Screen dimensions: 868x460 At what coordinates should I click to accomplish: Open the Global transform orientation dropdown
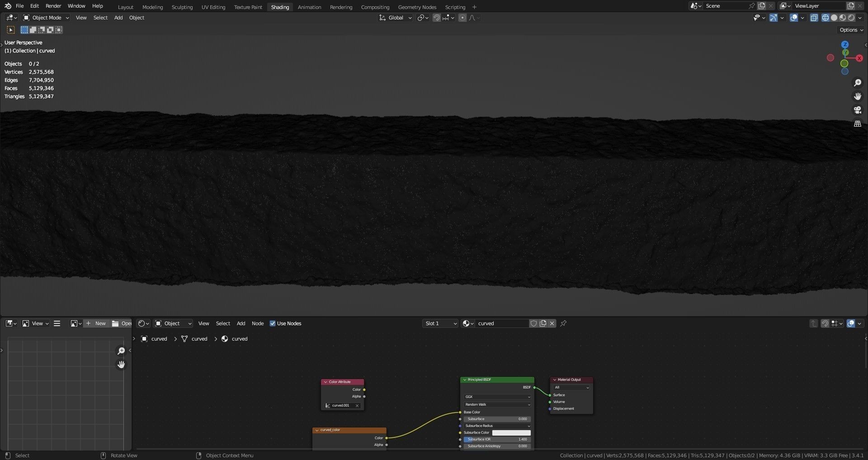tap(396, 18)
